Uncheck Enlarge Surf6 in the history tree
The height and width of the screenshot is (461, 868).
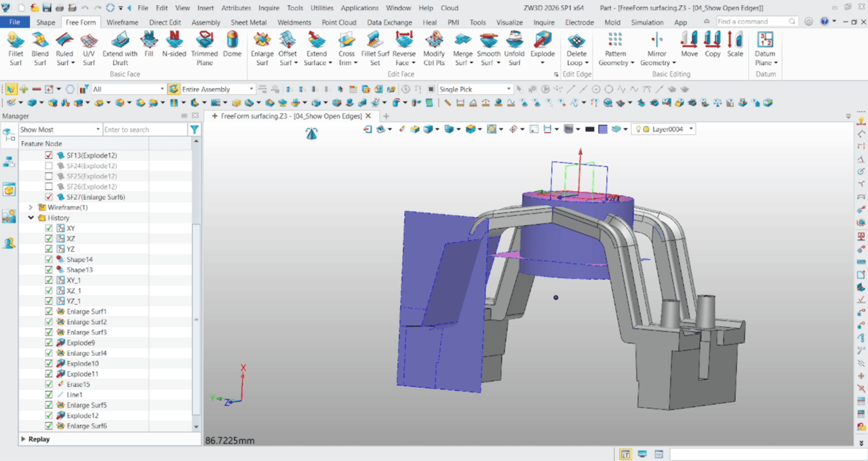click(47, 426)
